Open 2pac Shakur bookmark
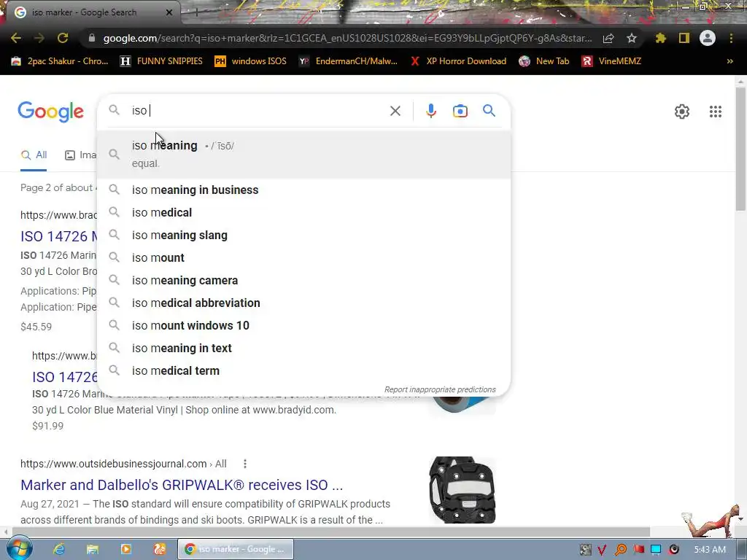Screen dimensions: 747x560 (x=60, y=61)
